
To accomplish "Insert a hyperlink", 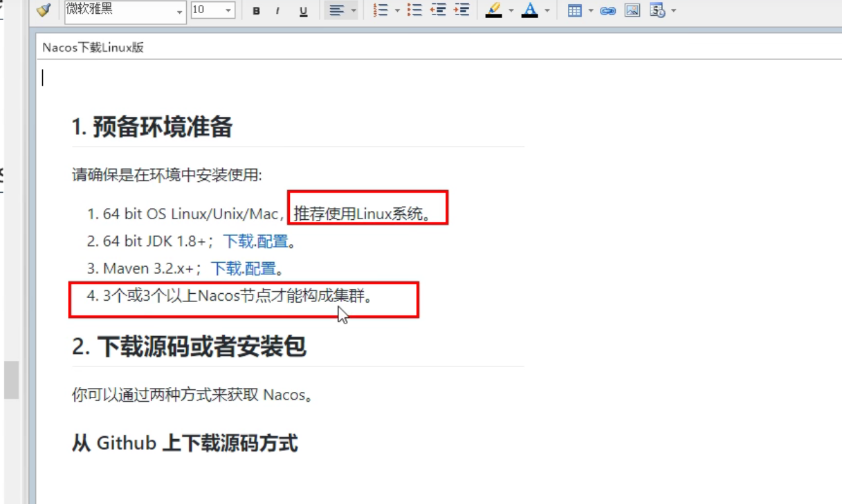I will coord(608,11).
